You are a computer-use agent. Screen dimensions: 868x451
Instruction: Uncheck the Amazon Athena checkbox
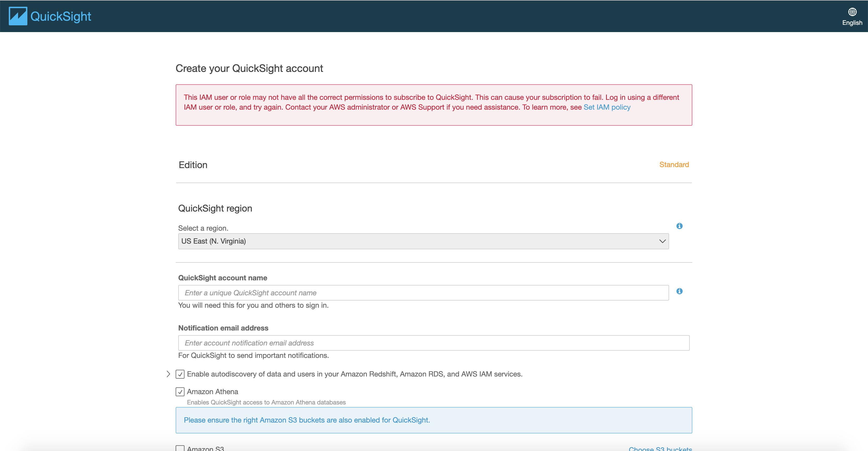click(x=180, y=392)
